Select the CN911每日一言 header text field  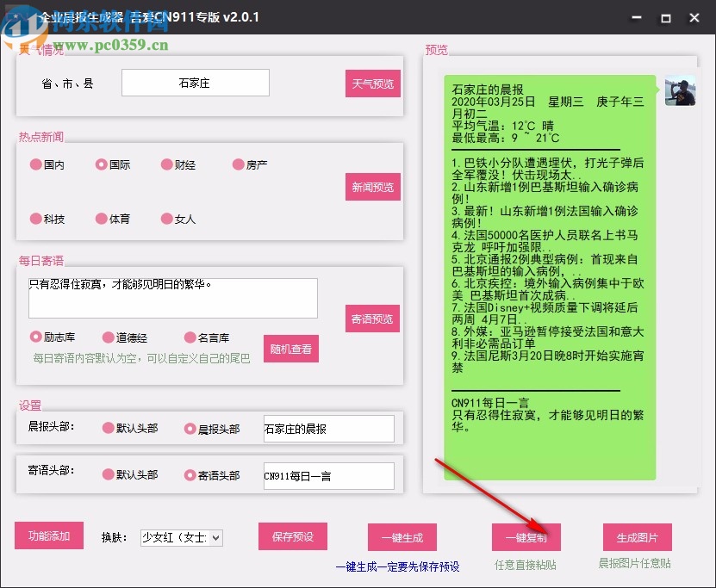pyautogui.click(x=327, y=475)
